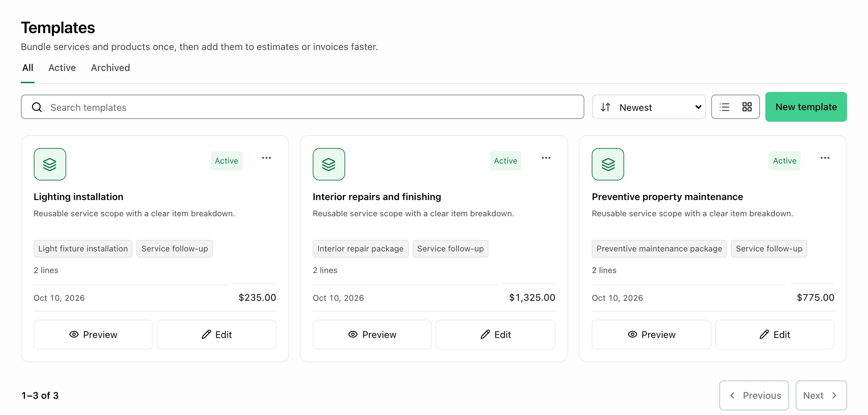Open the Archived tab
Viewport: 868px width, 415px height.
coord(110,68)
